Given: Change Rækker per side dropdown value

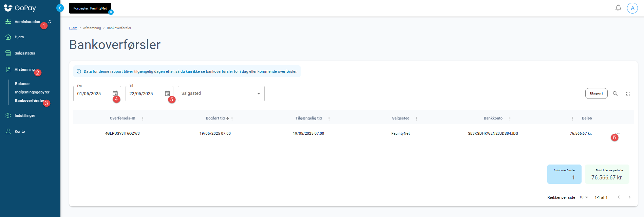Looking at the screenshot, I should coord(584,197).
